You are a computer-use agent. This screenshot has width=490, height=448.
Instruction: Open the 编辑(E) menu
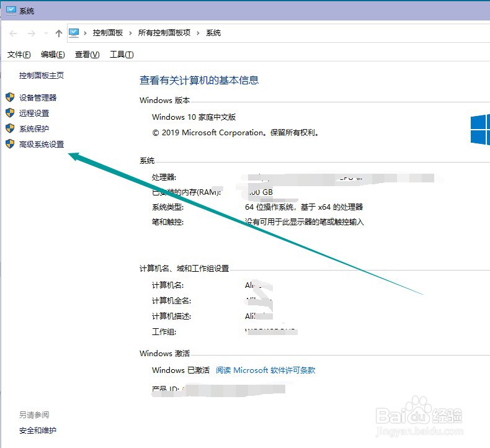53,55
